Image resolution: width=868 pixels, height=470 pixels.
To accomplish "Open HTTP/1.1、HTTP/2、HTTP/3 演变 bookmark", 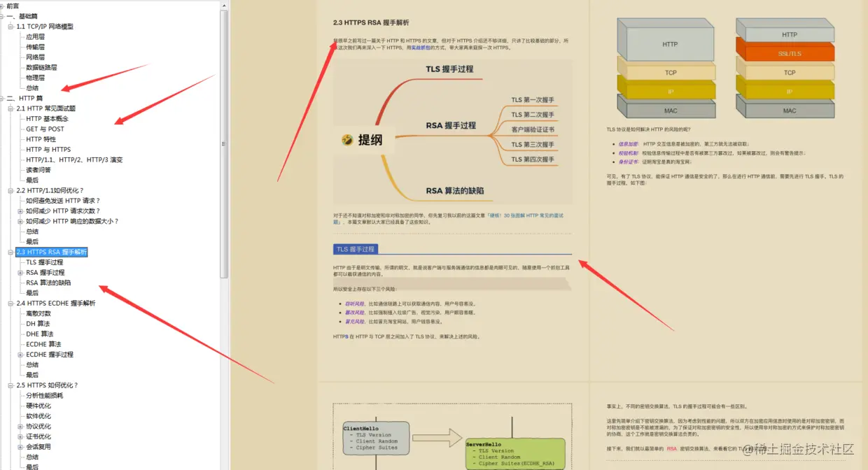I will pos(74,159).
